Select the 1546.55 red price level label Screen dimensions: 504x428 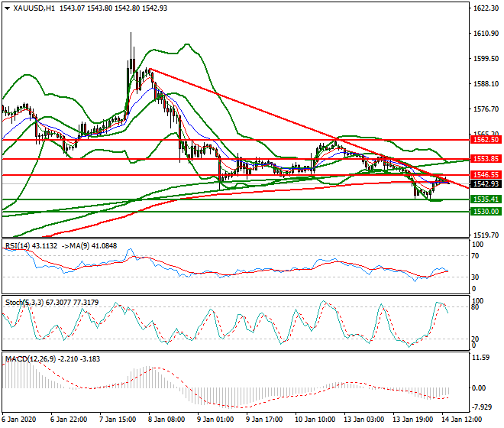(486, 175)
